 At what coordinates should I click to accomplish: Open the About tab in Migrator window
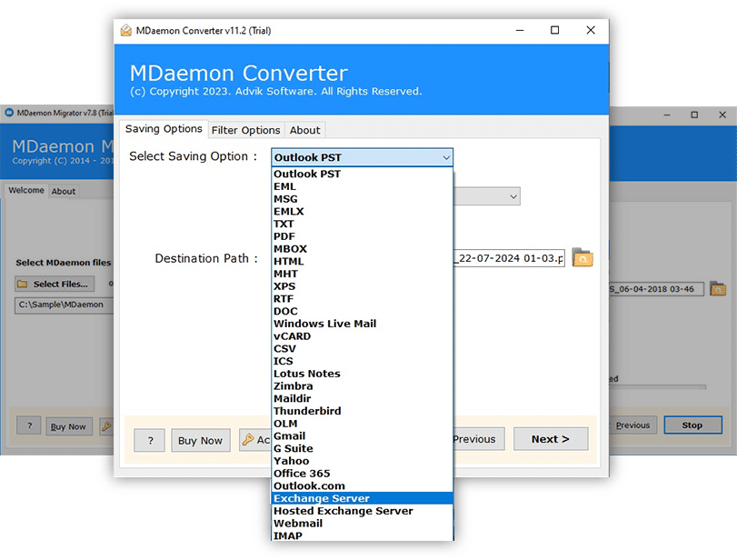(x=64, y=192)
